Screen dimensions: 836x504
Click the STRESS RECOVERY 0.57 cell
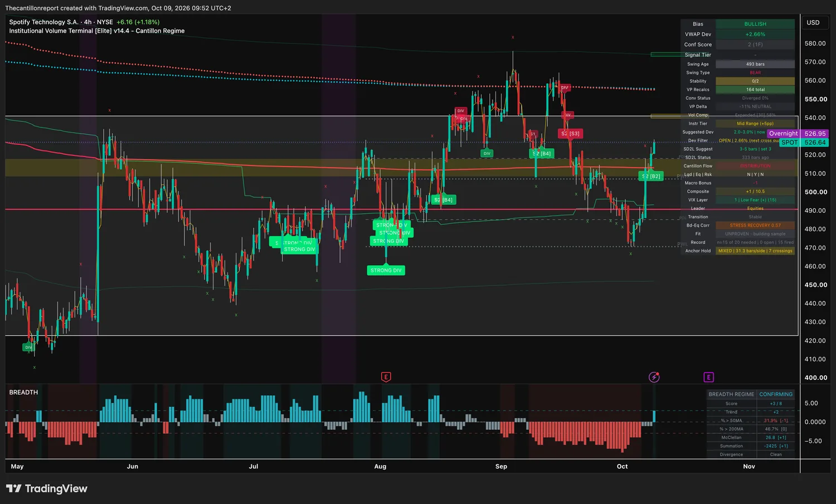(x=755, y=226)
